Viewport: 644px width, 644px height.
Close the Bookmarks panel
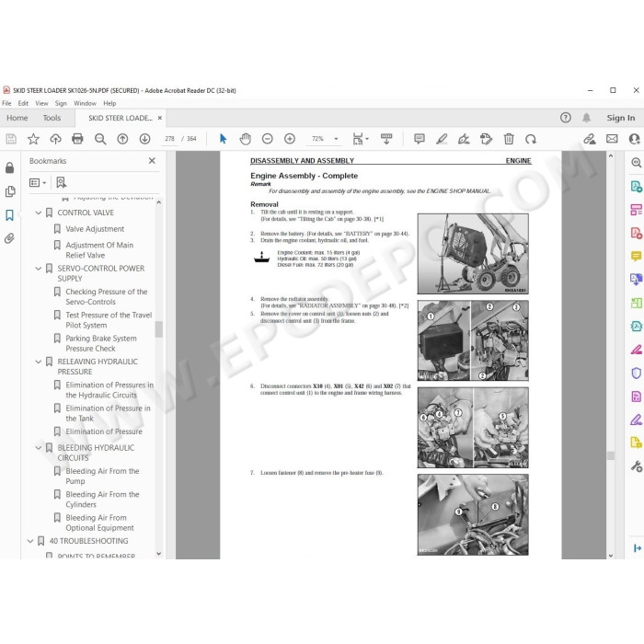(x=152, y=161)
